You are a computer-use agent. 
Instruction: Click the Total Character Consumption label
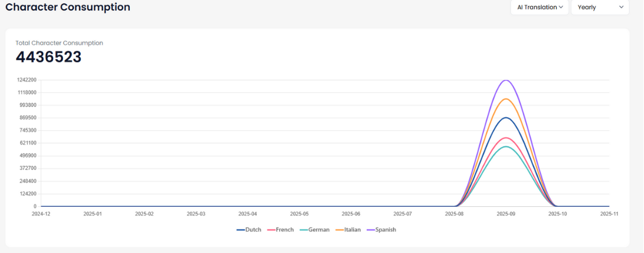(x=59, y=43)
